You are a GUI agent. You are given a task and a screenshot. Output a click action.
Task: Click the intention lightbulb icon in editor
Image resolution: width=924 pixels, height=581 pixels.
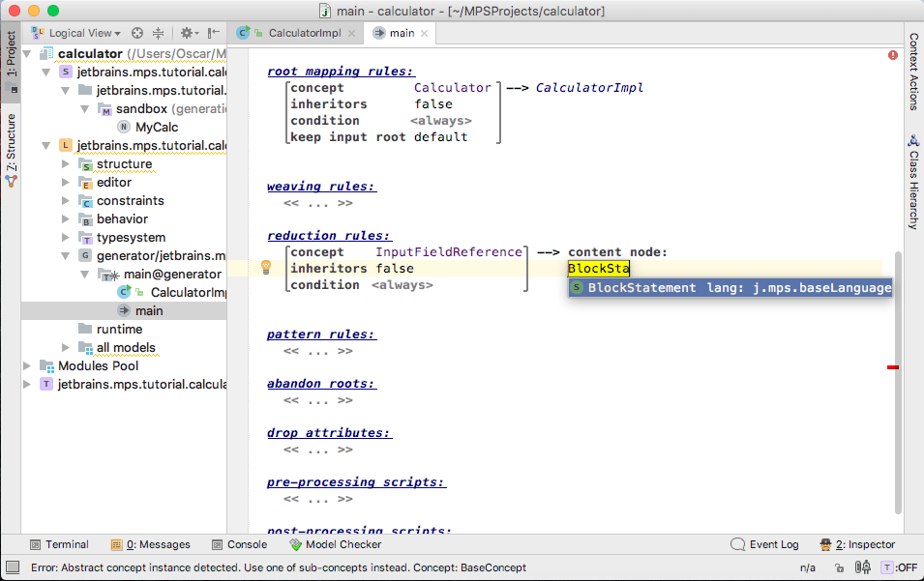[x=264, y=268]
